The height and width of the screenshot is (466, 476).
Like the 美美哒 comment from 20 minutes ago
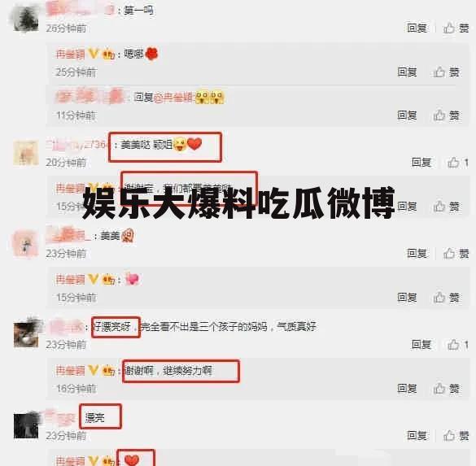pos(458,163)
